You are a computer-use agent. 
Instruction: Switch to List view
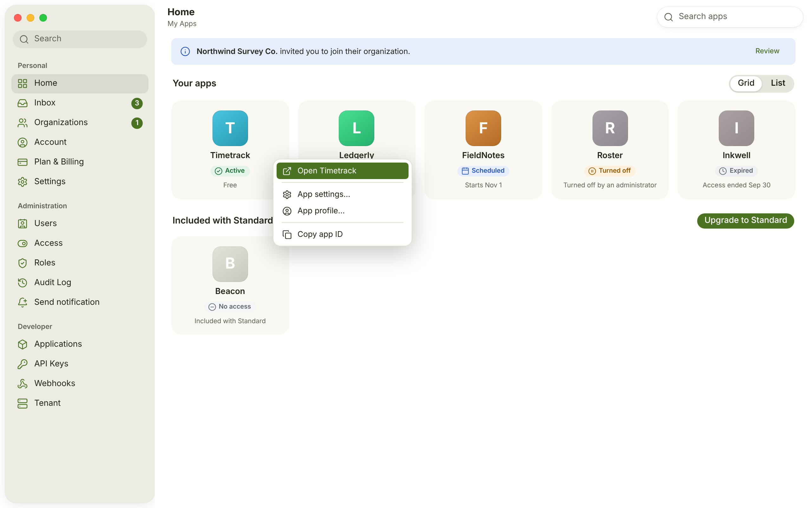coord(777,83)
